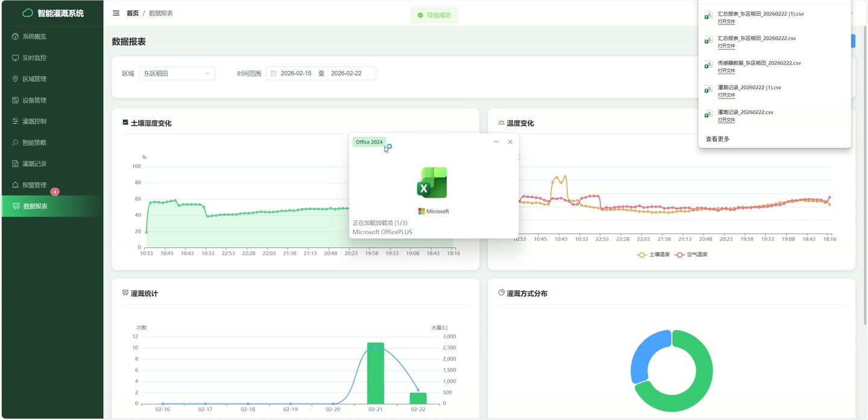Select 数据报表 in the sidebar menu
This screenshot has height=420, width=868.
coord(52,206)
